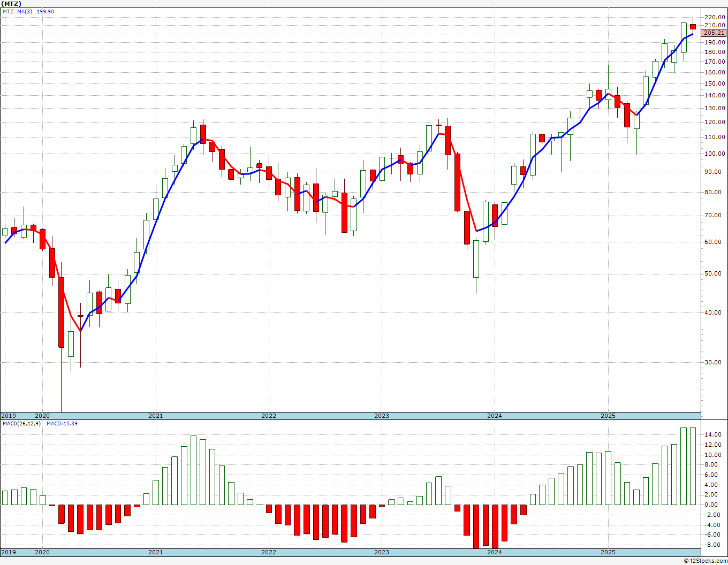Select the "220.00" price axis label
The height and width of the screenshot is (565, 728).
715,17
